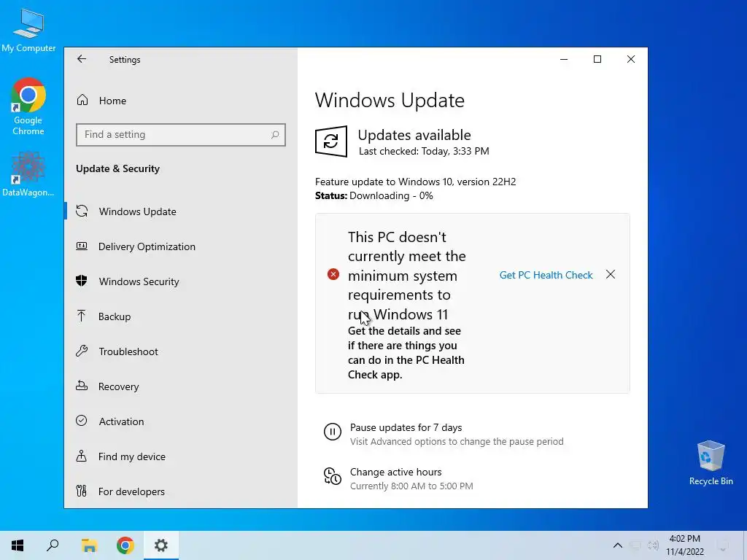
Task: Open the Activation page
Action: 121,421
